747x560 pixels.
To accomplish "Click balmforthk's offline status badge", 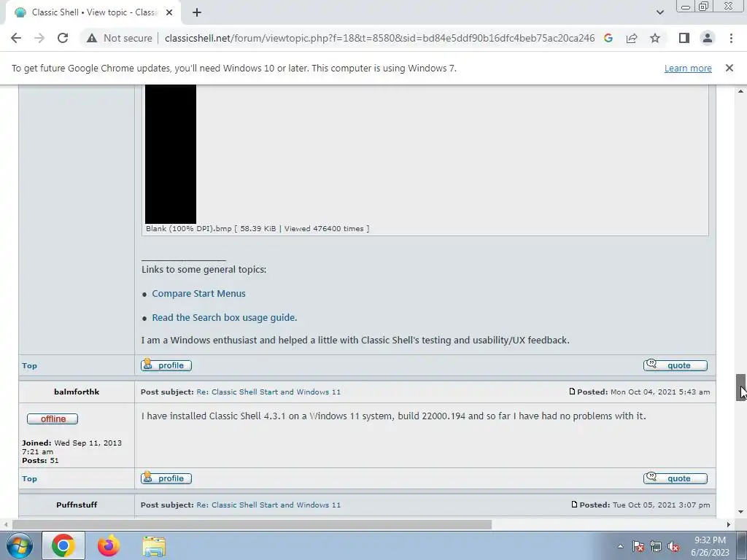I will pyautogui.click(x=53, y=419).
